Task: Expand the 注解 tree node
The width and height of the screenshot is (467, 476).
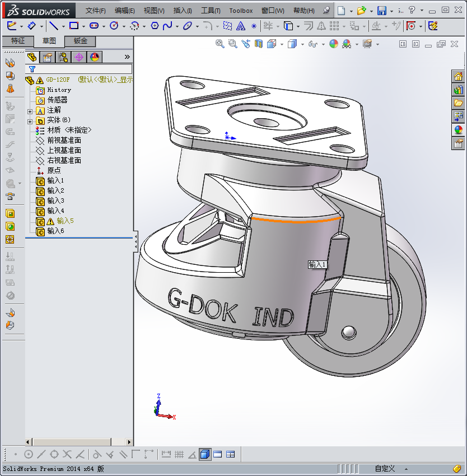Action: (30, 111)
